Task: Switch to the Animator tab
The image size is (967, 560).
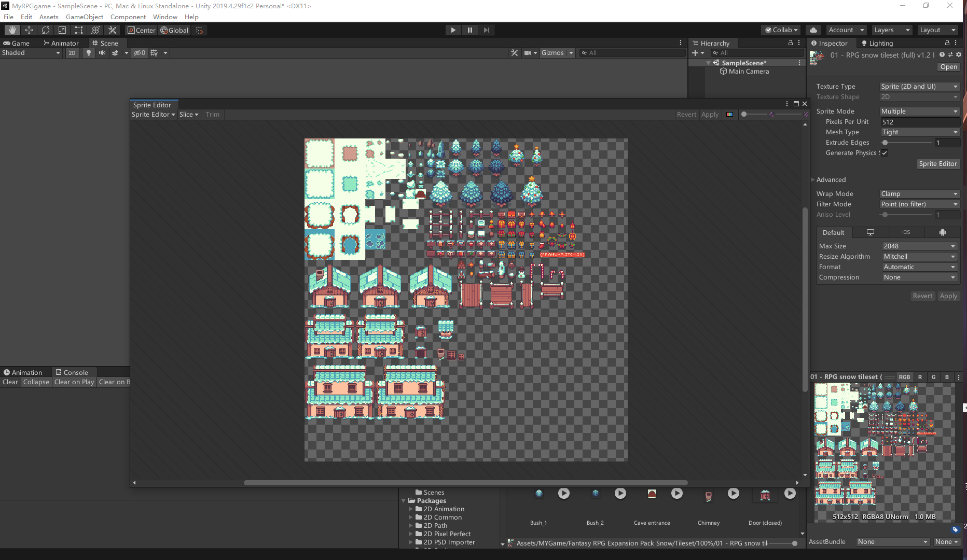Action: coord(61,43)
